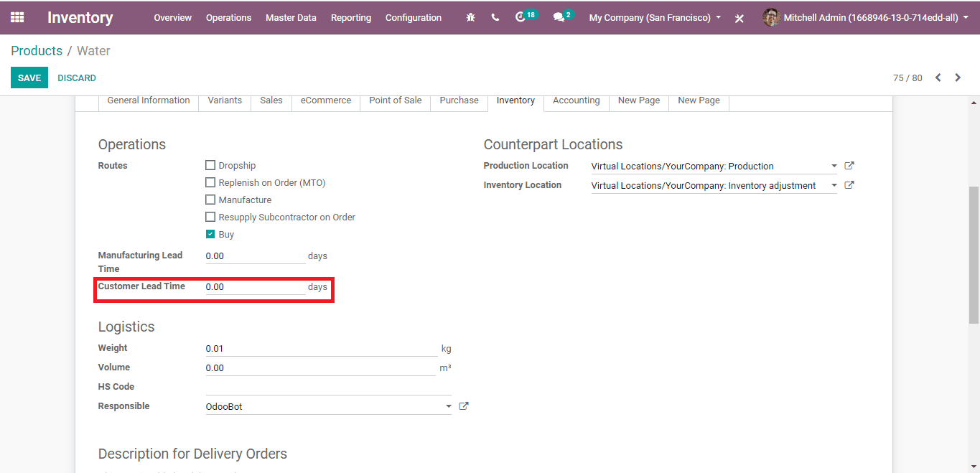Switch to the Variants tab
This screenshot has height=473, width=980.
point(225,101)
